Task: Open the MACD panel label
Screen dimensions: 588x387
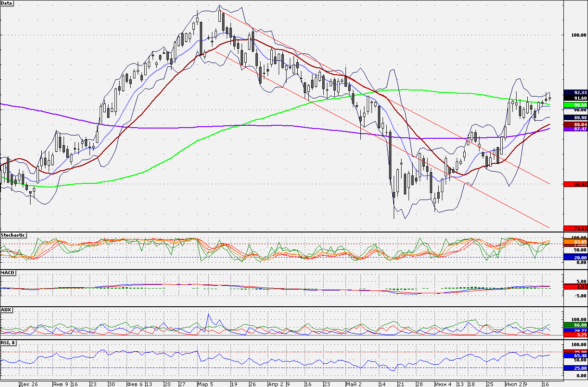Action: (7, 272)
